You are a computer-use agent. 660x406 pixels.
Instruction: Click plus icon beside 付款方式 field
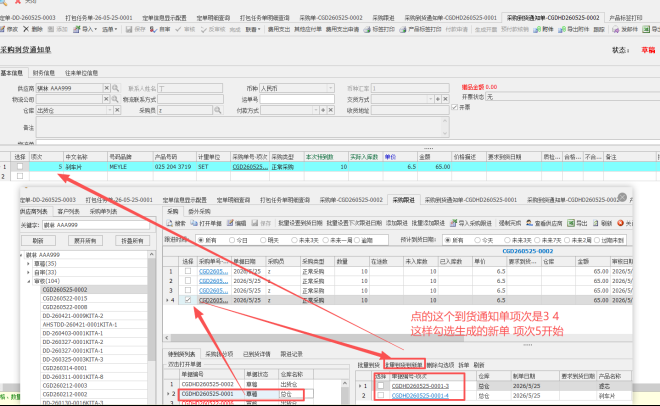tap(323, 110)
